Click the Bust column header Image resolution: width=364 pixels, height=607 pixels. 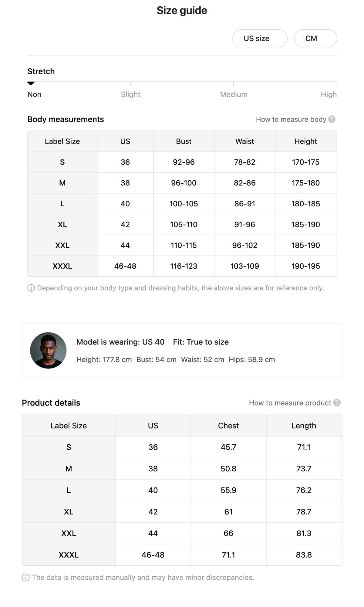pyautogui.click(x=184, y=141)
